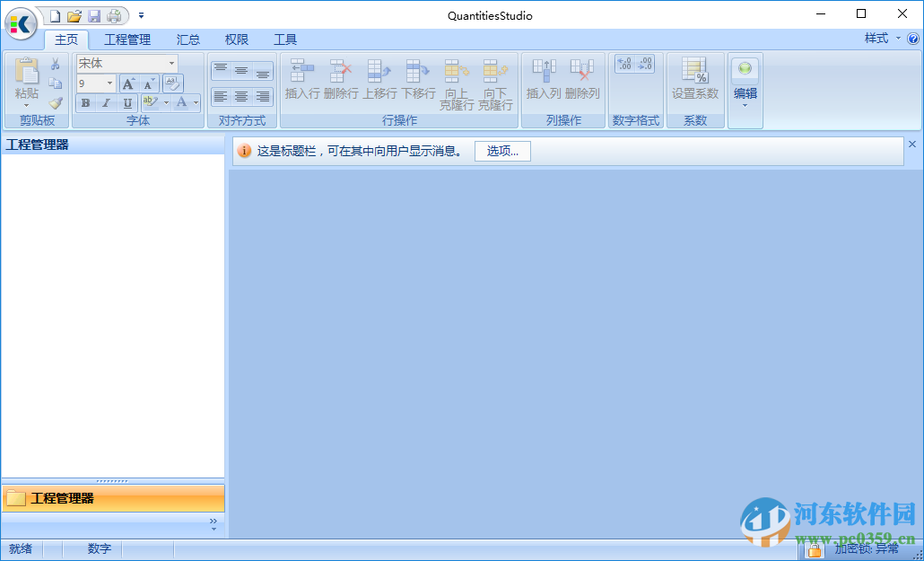
Task: Open the font color picker arrow
Action: 196,103
